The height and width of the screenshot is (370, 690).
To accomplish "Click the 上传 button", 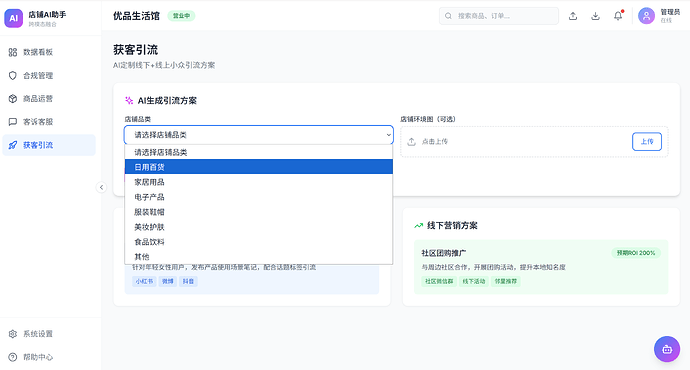I will coord(647,142).
